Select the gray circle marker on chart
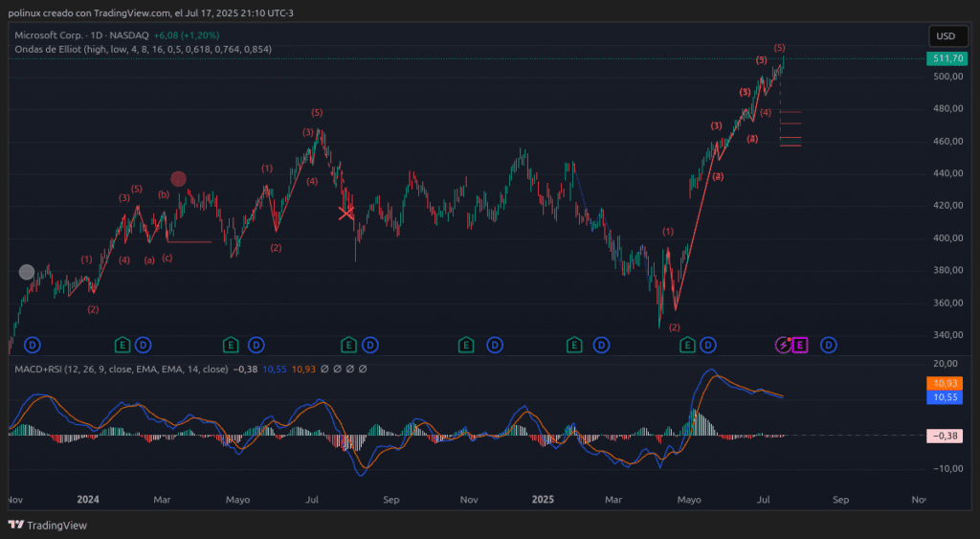Image resolution: width=980 pixels, height=539 pixels. (x=27, y=272)
